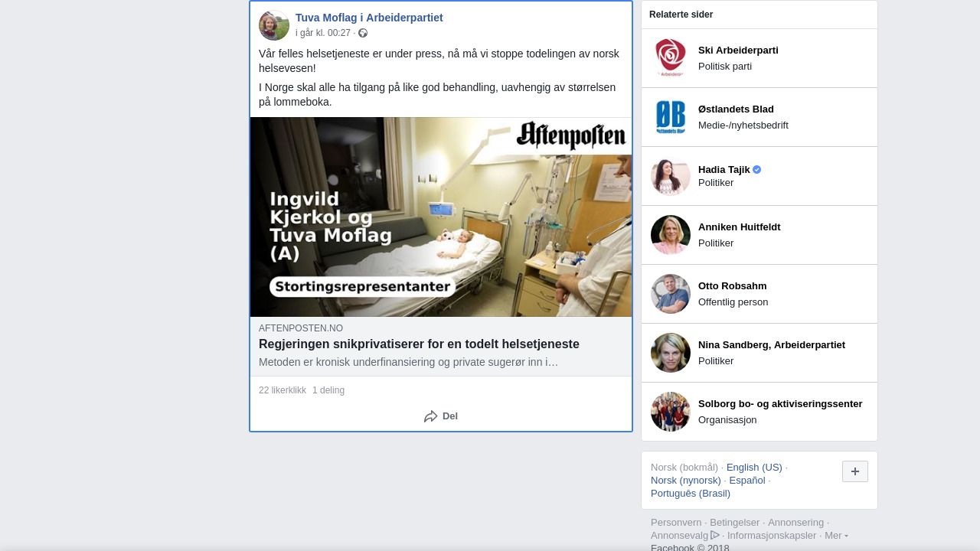Click the public globe privacy icon
Screen dimensions: 980x551
click(x=363, y=33)
